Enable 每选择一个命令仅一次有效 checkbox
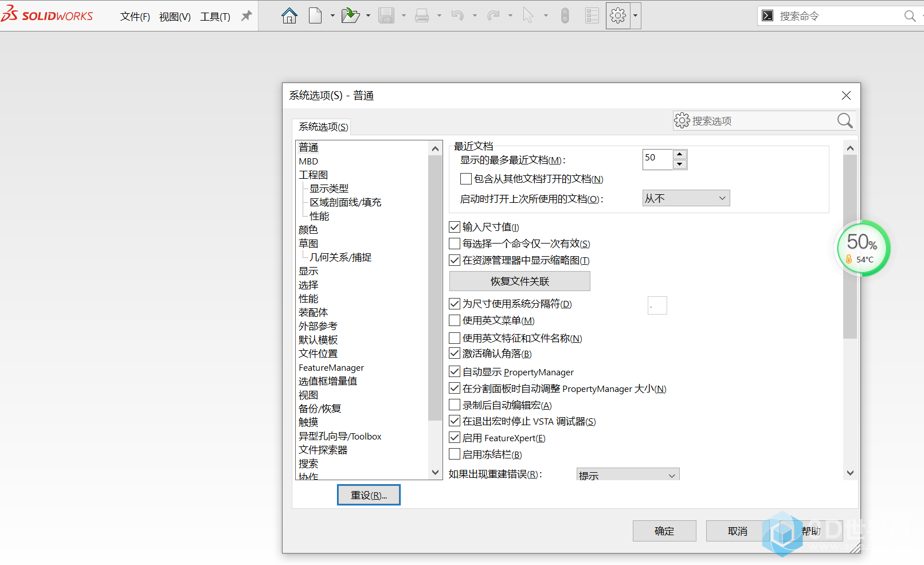The image size is (924, 565). (455, 244)
